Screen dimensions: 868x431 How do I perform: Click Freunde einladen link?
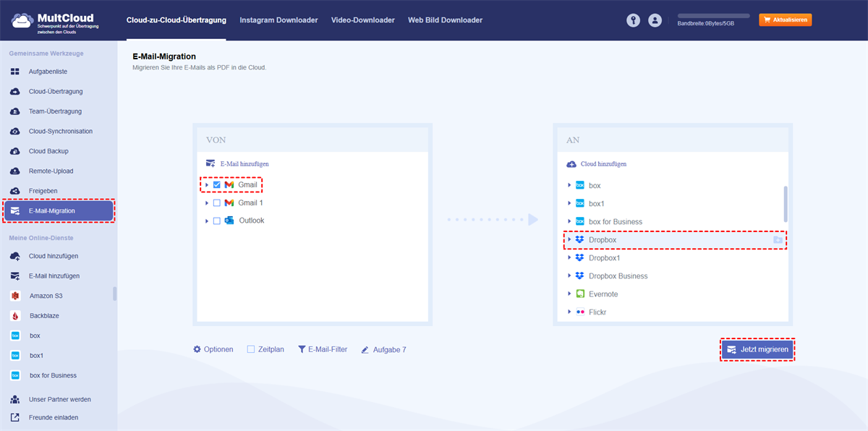tap(54, 417)
